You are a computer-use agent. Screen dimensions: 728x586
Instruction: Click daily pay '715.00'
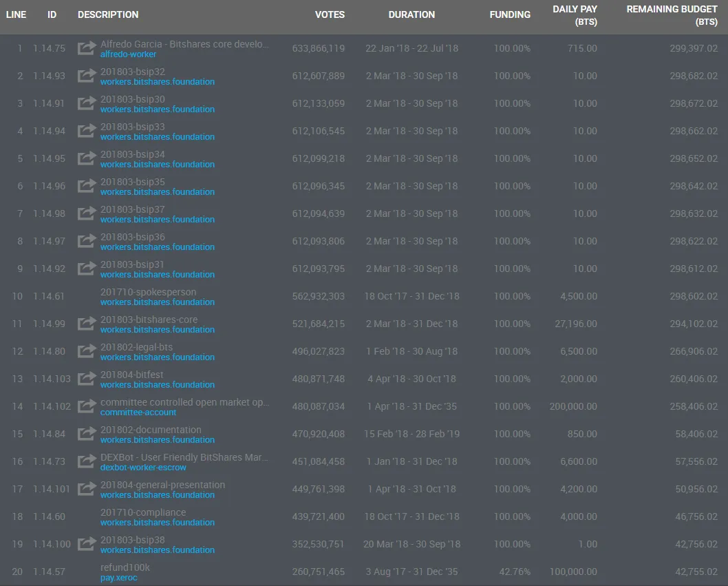(582, 48)
